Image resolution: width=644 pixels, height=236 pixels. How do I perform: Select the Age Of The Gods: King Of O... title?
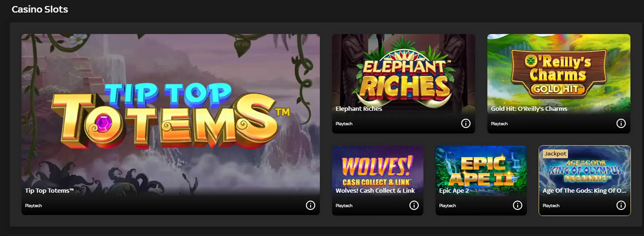click(584, 191)
